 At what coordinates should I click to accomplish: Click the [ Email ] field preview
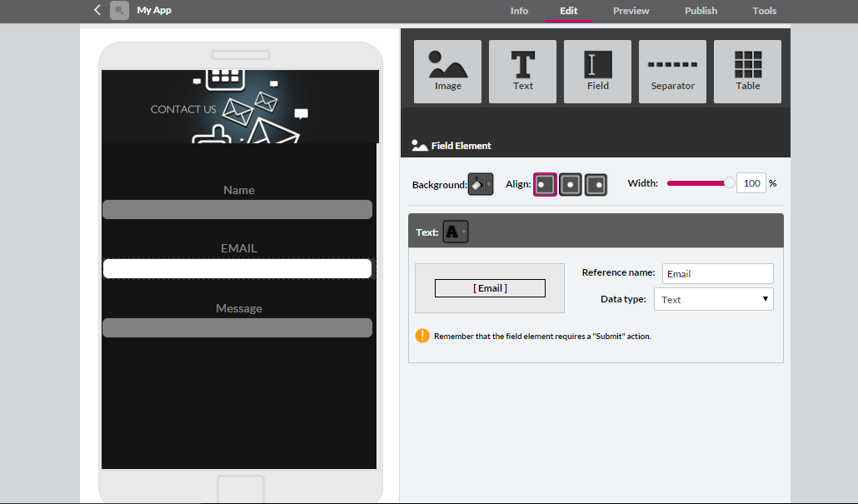490,288
